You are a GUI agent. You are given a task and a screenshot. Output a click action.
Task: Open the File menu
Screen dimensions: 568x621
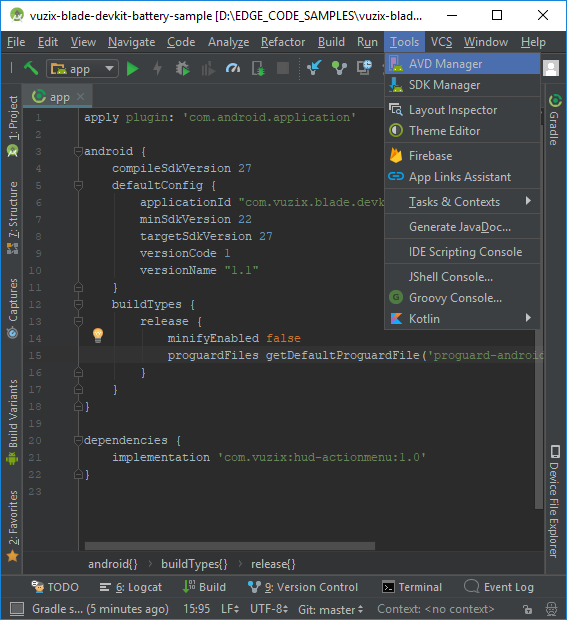(x=16, y=42)
